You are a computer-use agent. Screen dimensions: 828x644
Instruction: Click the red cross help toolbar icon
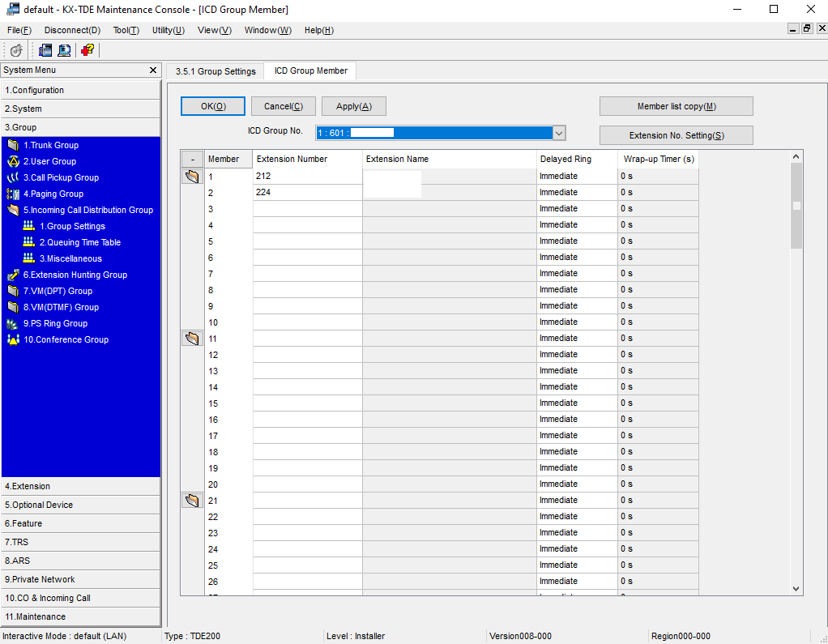point(87,50)
